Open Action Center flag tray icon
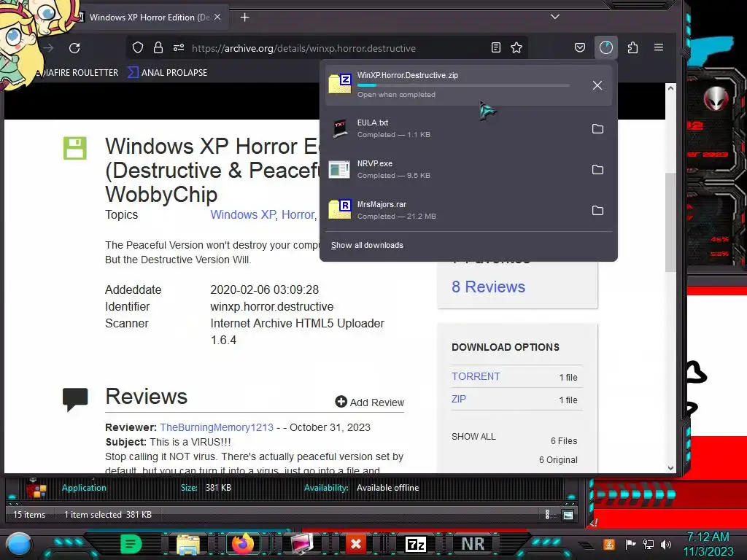This screenshot has width=747, height=560. [631, 544]
